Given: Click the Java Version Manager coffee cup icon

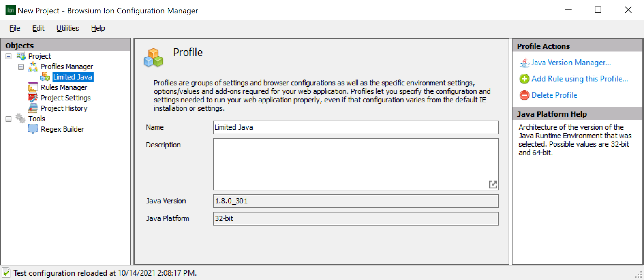Looking at the screenshot, I should click(524, 63).
